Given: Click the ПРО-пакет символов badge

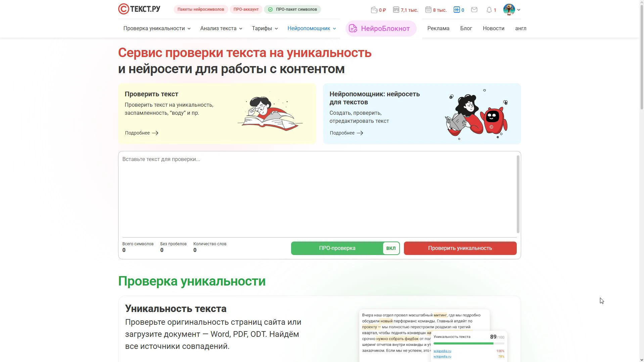Looking at the screenshot, I should click(x=292, y=9).
